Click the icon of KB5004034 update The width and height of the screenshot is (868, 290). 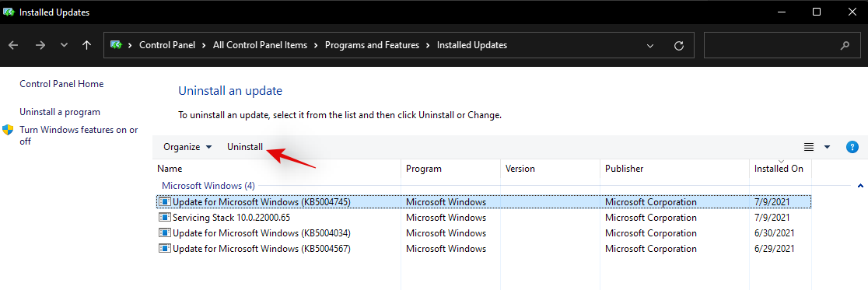pyautogui.click(x=164, y=233)
